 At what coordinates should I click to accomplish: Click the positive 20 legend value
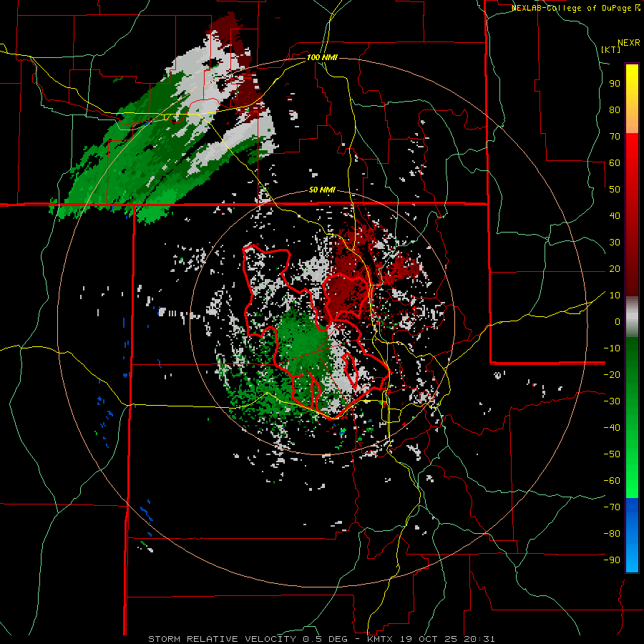pos(615,268)
